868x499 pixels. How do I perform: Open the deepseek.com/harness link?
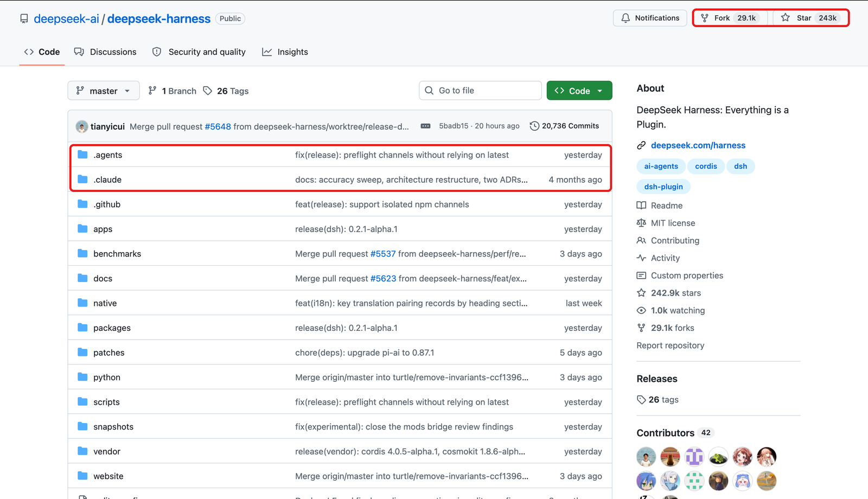[x=698, y=145]
